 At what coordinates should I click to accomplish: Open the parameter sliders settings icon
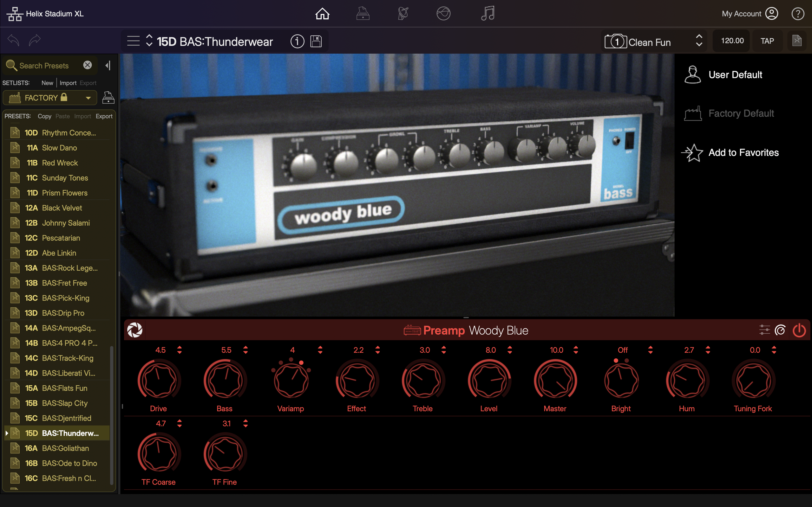[x=764, y=330]
